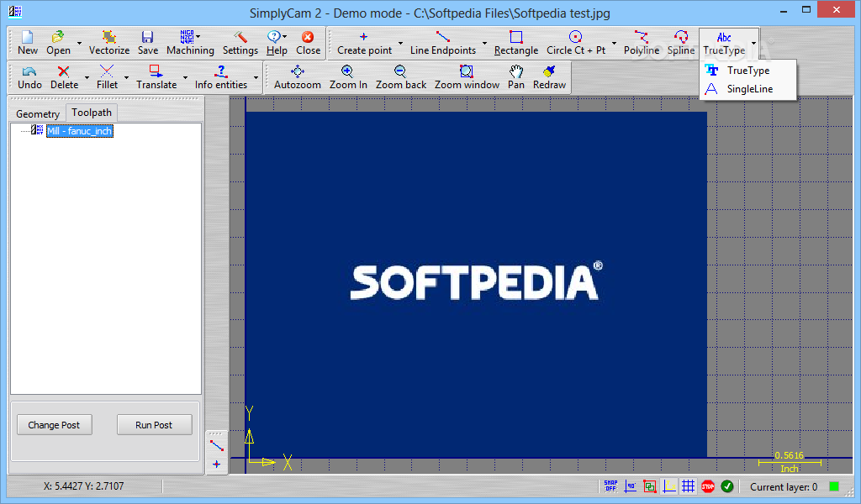
Task: Select the Rectangle drawing tool
Action: click(x=515, y=43)
